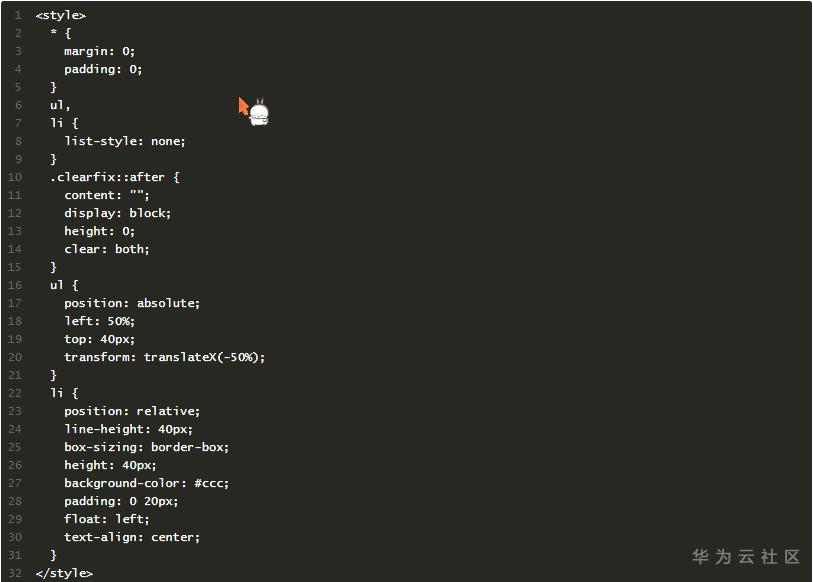
Task: Click line number 32 in the gutter
Action: [x=14, y=573]
